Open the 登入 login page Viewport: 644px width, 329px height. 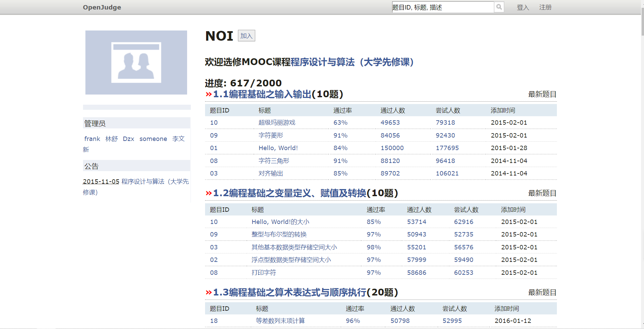[x=523, y=7]
